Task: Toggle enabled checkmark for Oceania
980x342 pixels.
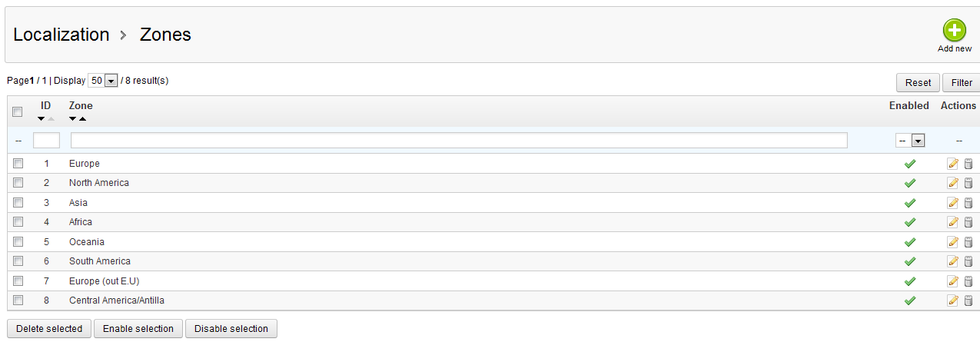Action: (x=910, y=242)
